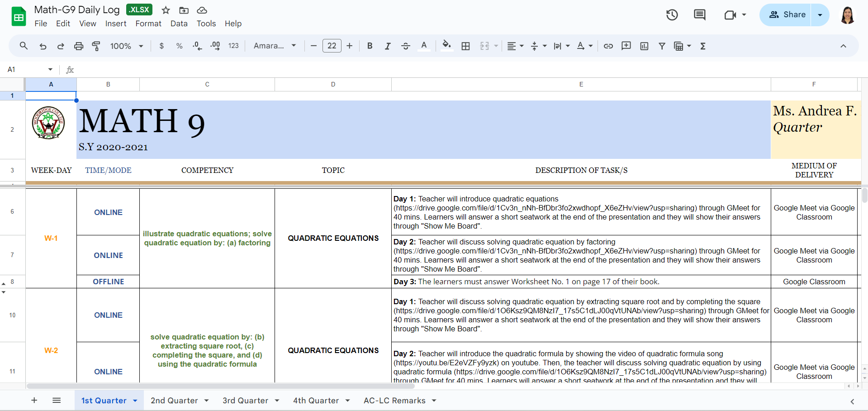868x411 pixels.
Task: Open the zoom 100% dropdown
Action: click(127, 46)
